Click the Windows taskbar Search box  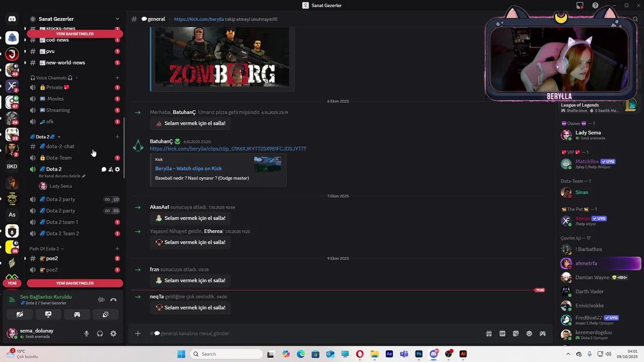(226, 354)
